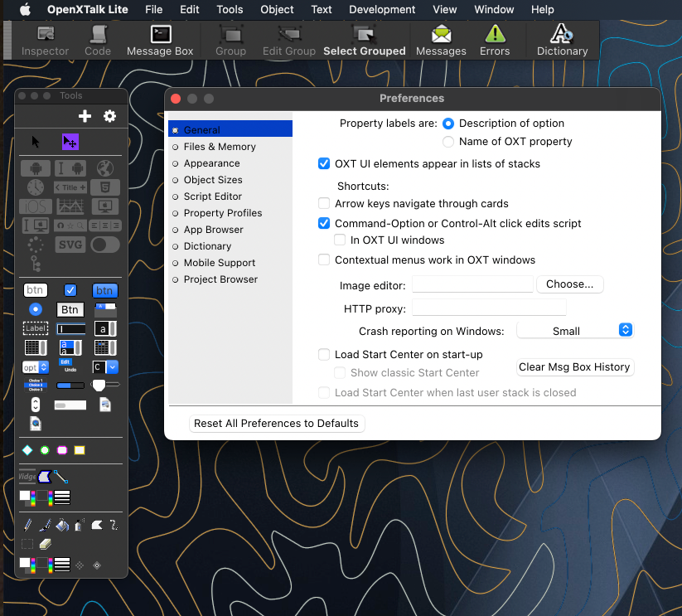Check 'In OXT UI windows' option

coord(339,240)
